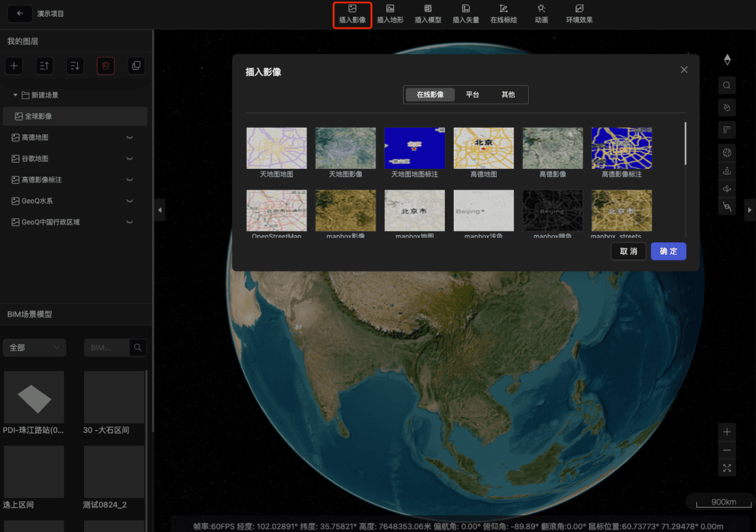Switch to the 平台 tab
Viewport: 756px width, 532px height.
pyautogui.click(x=472, y=95)
